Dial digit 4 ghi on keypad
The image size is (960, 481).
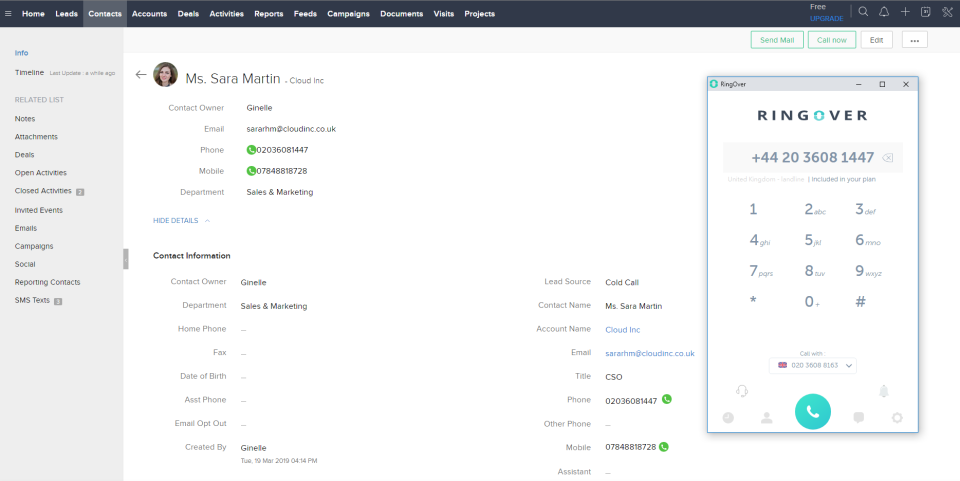pos(760,240)
